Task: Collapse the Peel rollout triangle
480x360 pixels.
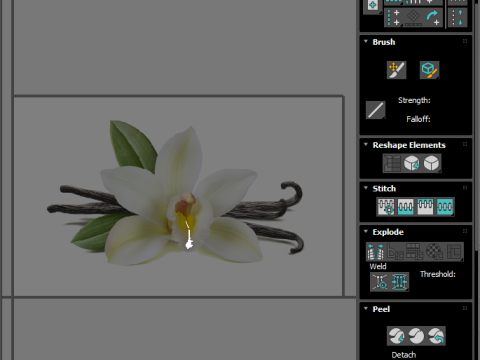Action: click(x=366, y=309)
